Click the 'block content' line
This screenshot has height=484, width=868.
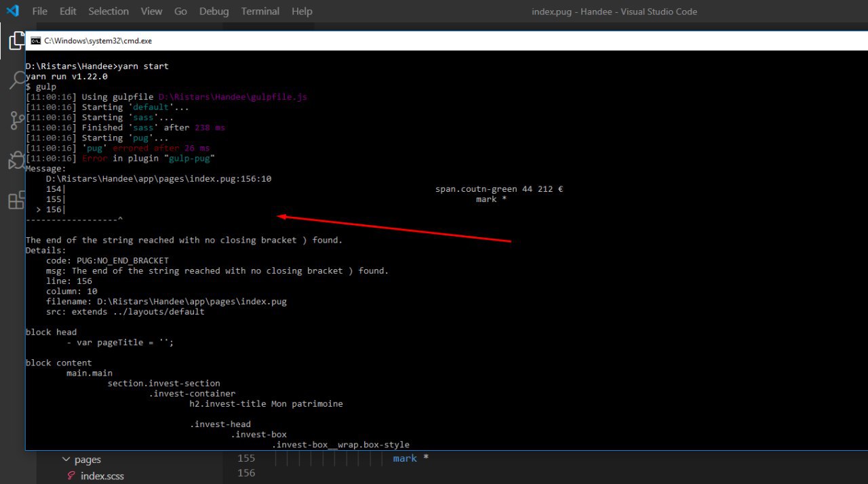59,363
